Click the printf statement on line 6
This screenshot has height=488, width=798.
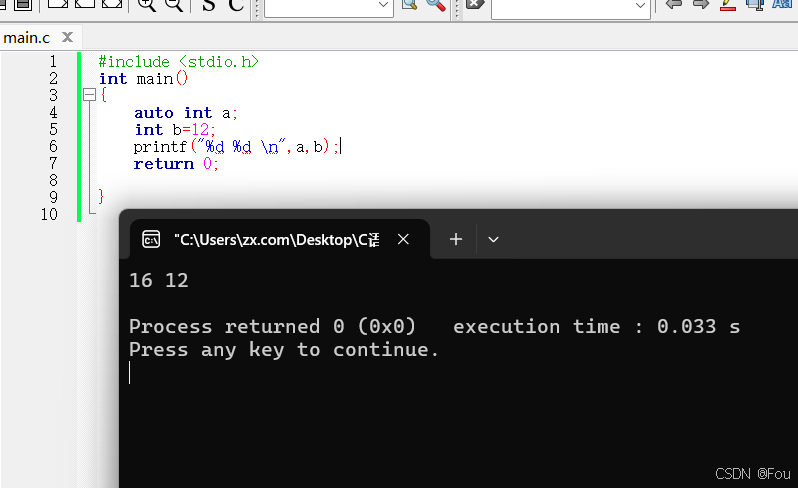tap(236, 147)
